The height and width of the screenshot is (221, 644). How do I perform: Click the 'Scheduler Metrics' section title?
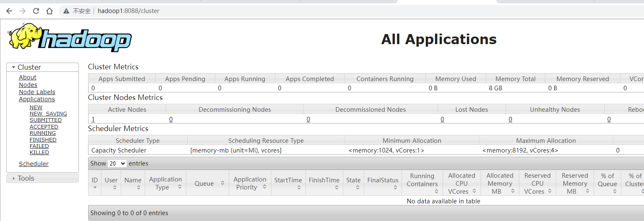click(x=118, y=129)
